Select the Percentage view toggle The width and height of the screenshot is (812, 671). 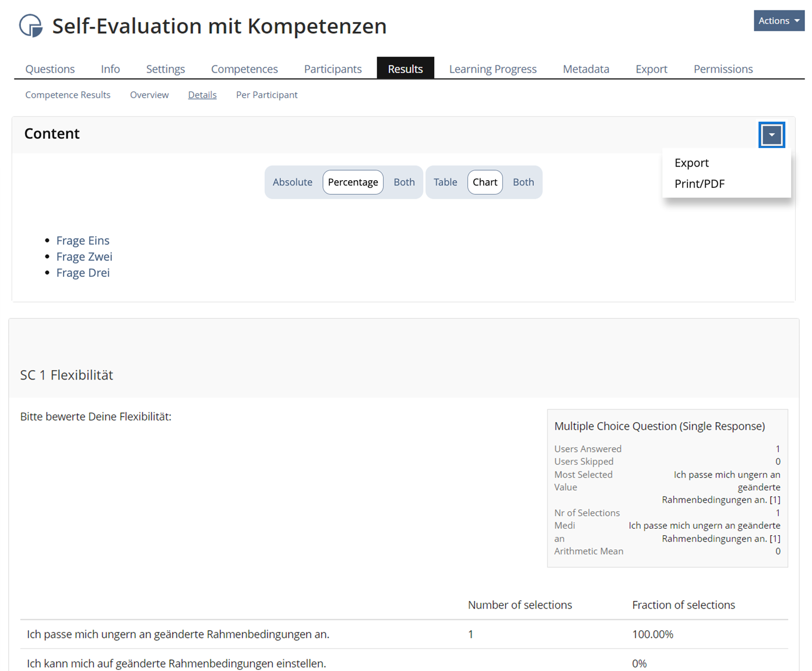coord(353,182)
